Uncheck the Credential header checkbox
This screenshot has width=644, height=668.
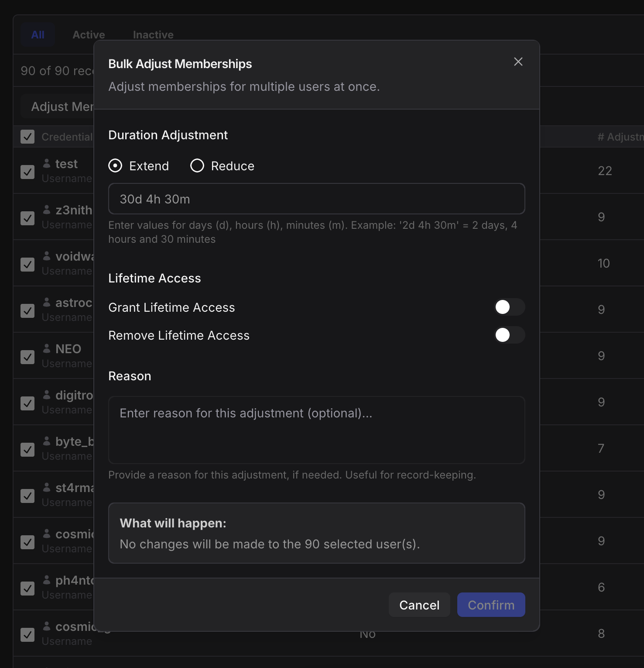click(27, 137)
